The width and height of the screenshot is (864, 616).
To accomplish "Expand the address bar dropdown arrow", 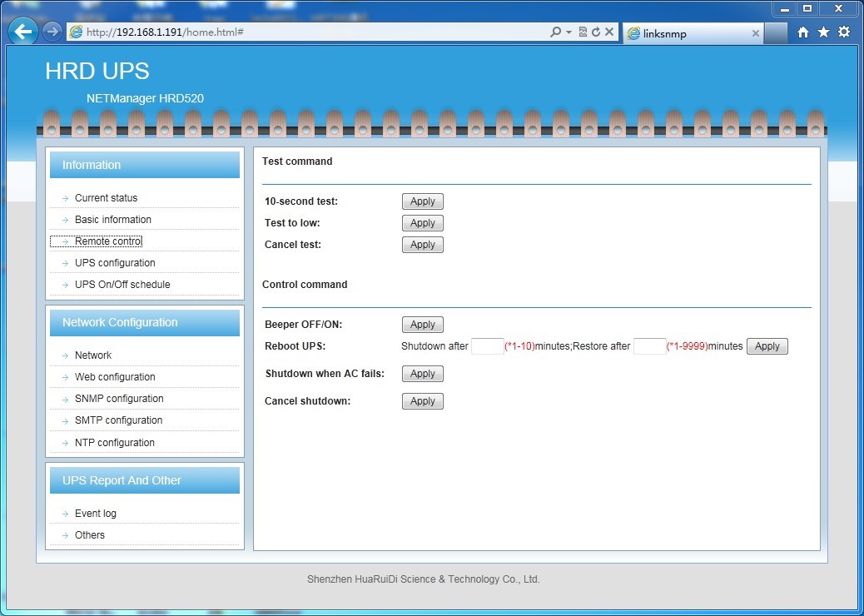I will coord(569,32).
